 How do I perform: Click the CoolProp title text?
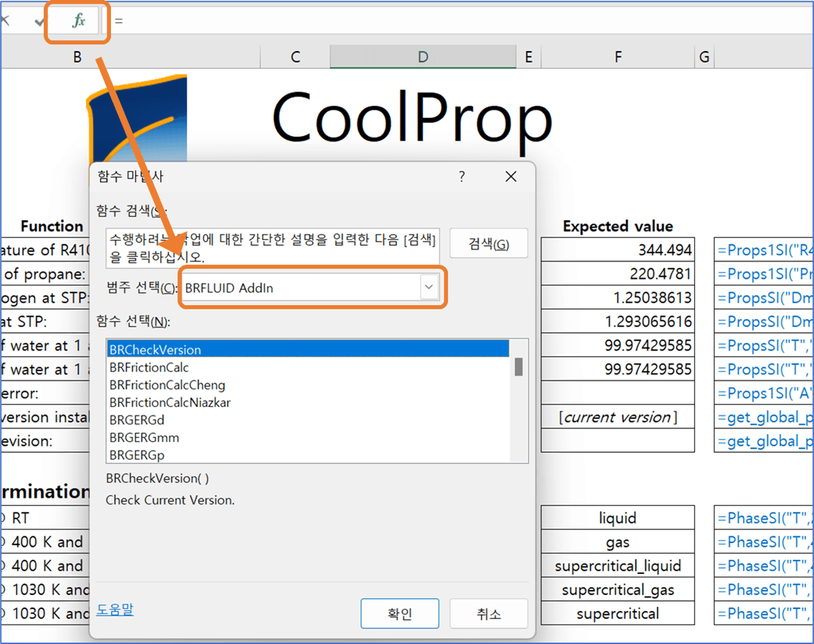coord(412,120)
